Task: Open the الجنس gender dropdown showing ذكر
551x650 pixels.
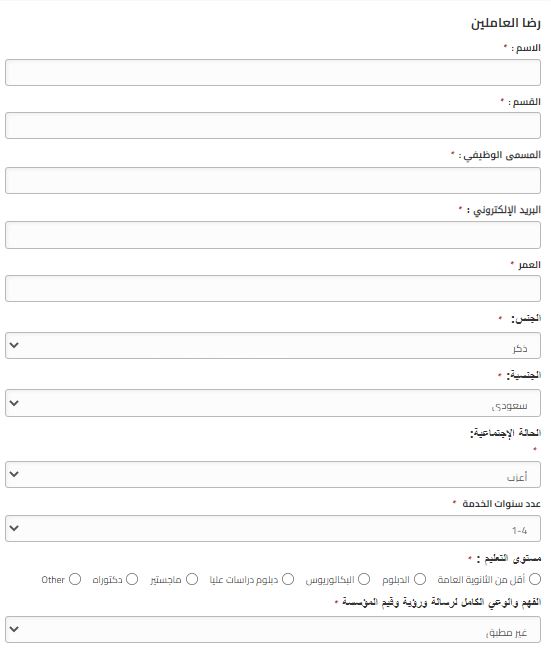Action: [273, 345]
